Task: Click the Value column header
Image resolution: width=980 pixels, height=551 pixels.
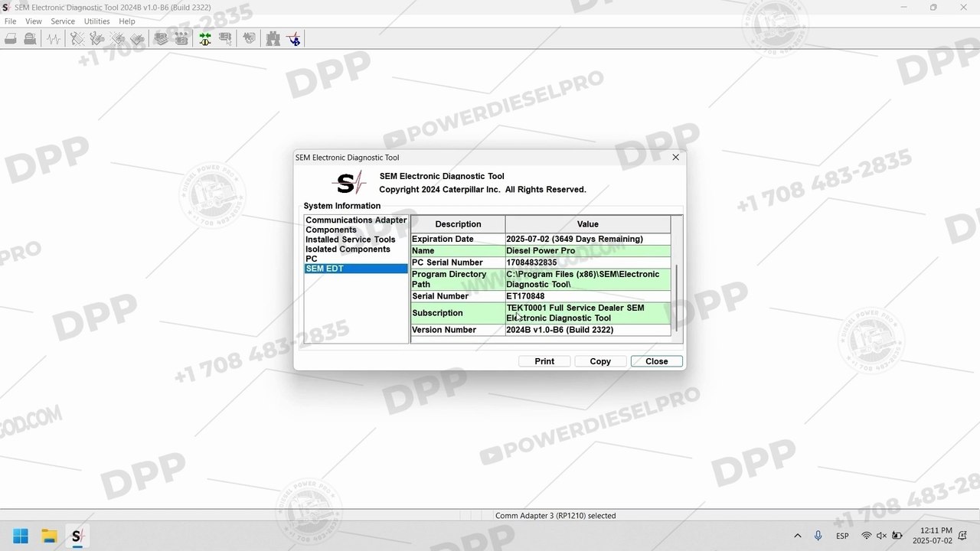Action: (x=588, y=224)
